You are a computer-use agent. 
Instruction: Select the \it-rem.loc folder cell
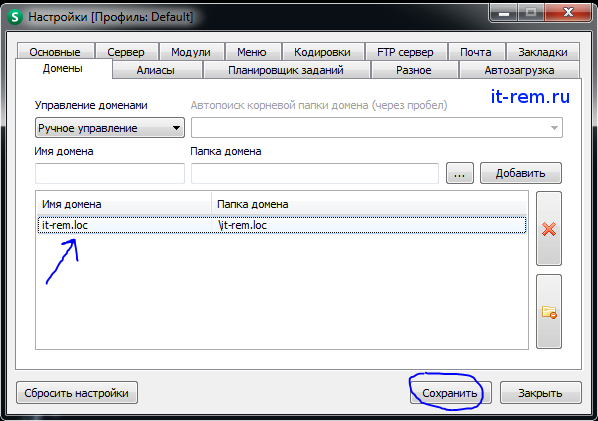[x=369, y=225]
